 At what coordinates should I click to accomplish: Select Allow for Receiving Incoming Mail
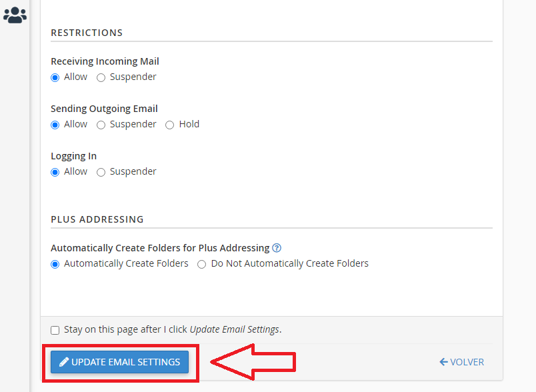tap(55, 77)
